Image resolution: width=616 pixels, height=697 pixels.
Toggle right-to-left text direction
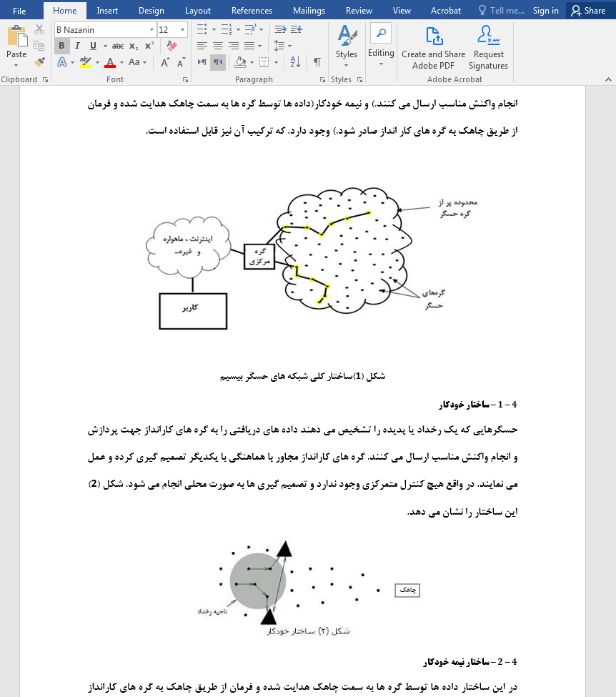pyautogui.click(x=217, y=62)
